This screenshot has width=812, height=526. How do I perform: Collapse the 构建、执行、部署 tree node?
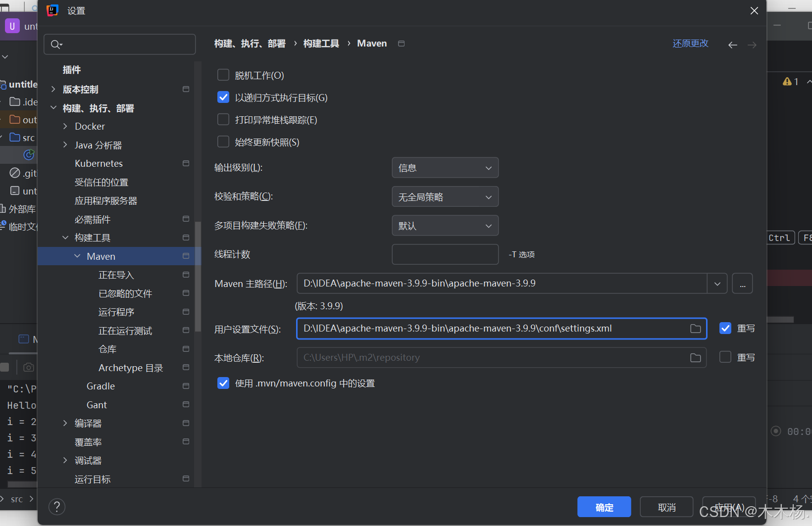pyautogui.click(x=53, y=107)
